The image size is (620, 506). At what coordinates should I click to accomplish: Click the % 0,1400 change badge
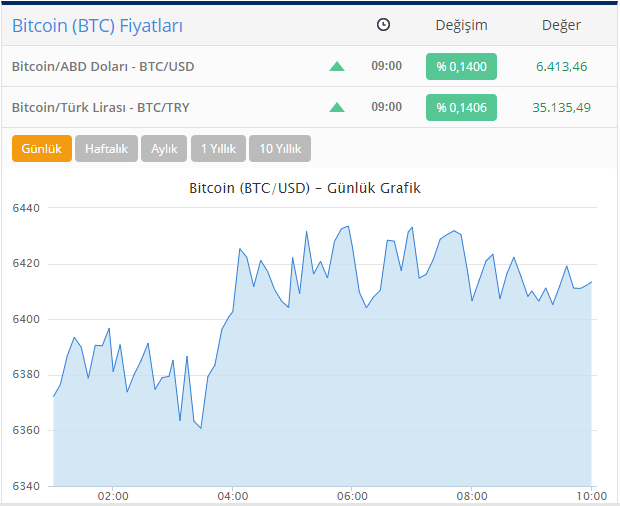(x=461, y=66)
